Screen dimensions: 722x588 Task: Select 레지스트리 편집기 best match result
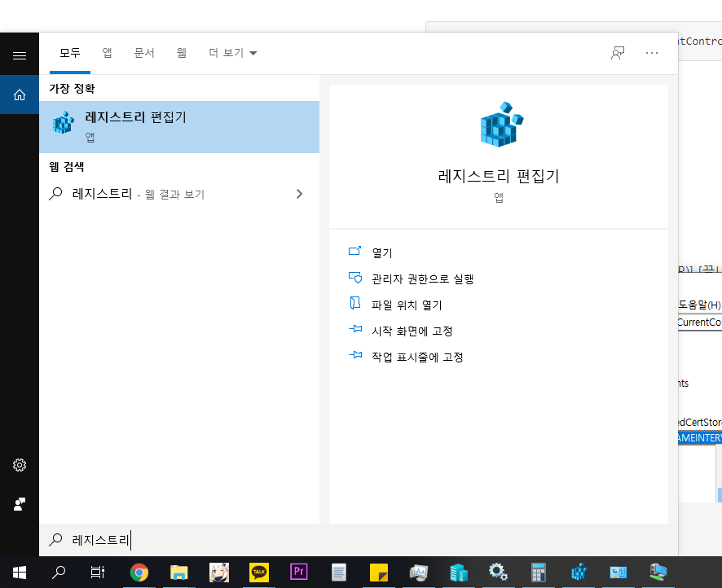tap(179, 127)
